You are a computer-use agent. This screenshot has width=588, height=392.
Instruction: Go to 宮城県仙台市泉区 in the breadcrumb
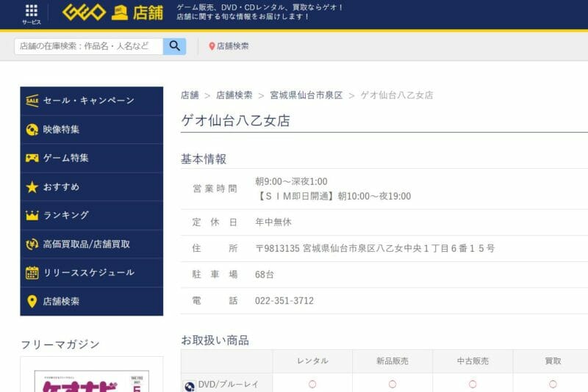click(306, 95)
